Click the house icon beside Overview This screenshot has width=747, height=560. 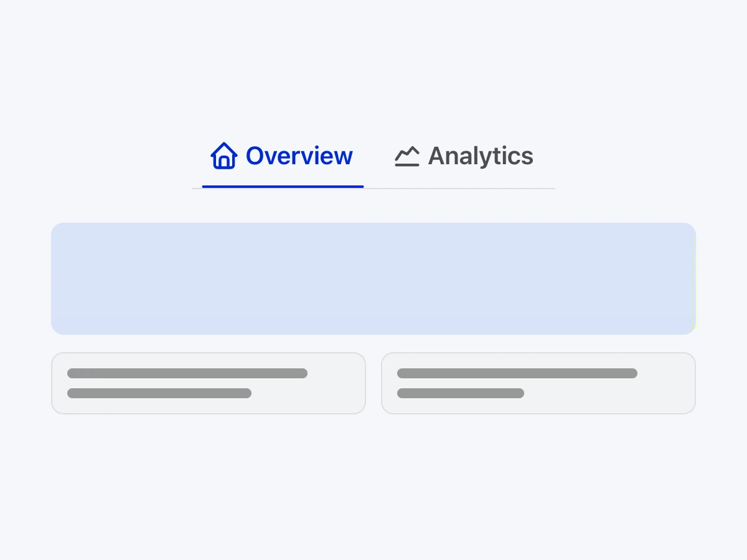223,156
